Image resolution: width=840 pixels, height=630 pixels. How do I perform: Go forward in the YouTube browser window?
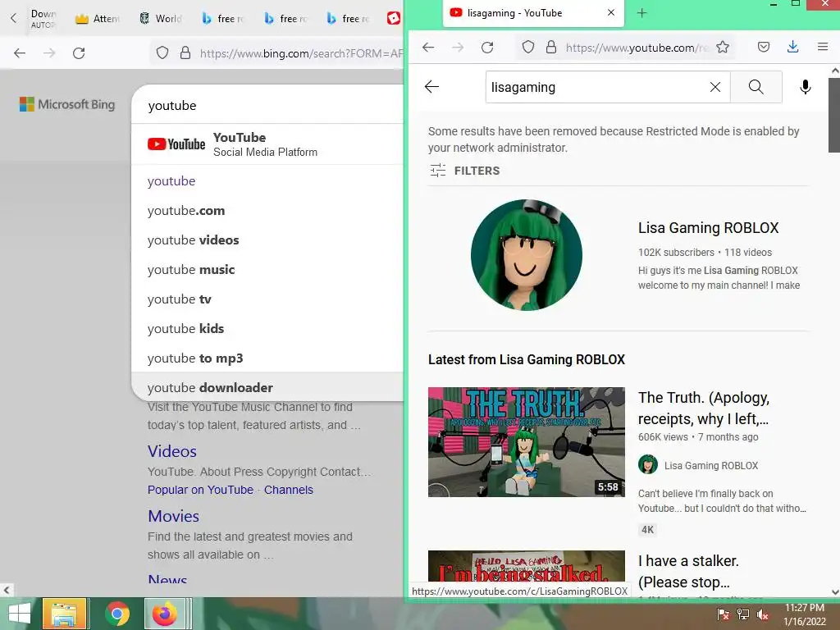458,47
